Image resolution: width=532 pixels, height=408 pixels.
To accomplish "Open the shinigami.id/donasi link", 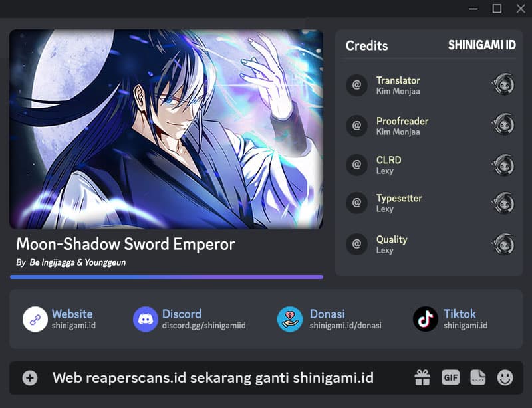I will [345, 325].
